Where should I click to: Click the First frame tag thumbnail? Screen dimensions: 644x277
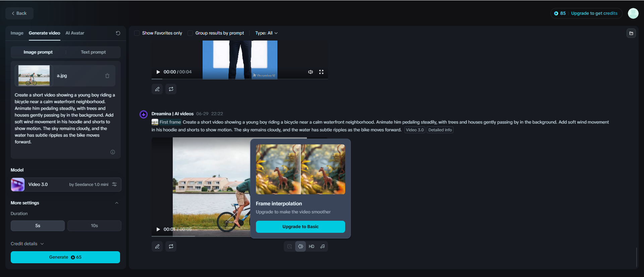pyautogui.click(x=155, y=122)
